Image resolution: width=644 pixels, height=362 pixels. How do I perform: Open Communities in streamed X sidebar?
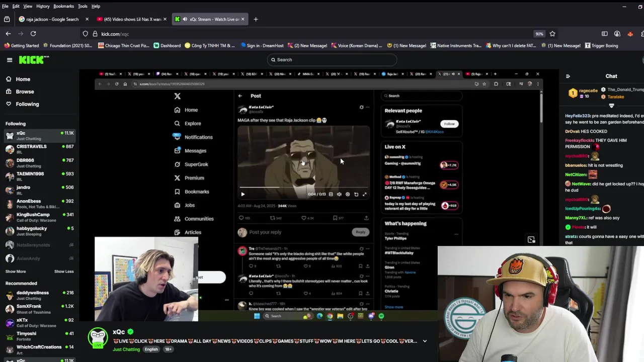pos(194,219)
